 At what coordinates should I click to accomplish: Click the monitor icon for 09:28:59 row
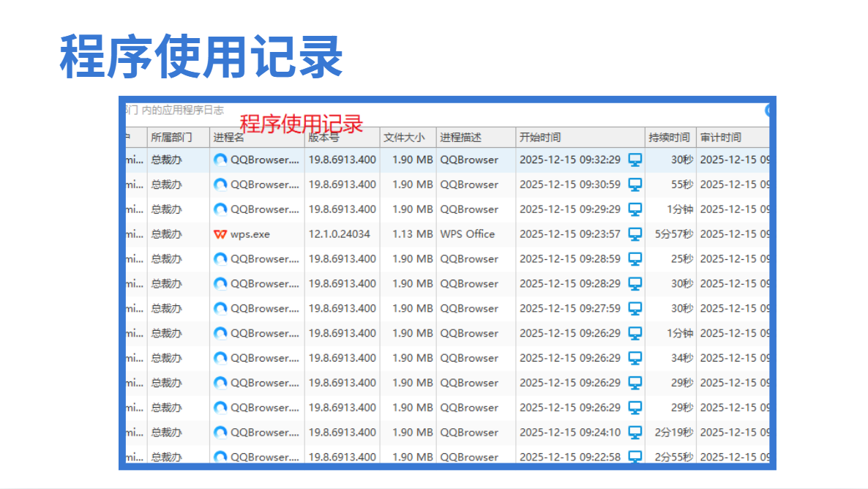click(x=635, y=259)
